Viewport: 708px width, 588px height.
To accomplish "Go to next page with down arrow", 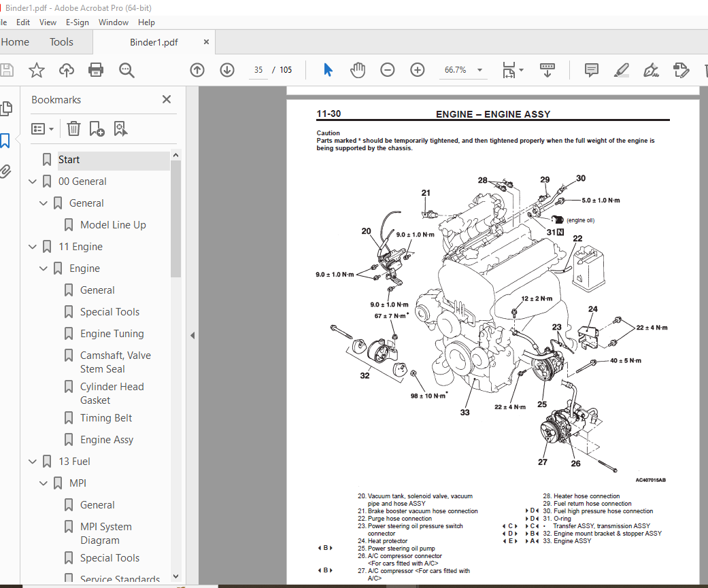I will click(x=227, y=70).
